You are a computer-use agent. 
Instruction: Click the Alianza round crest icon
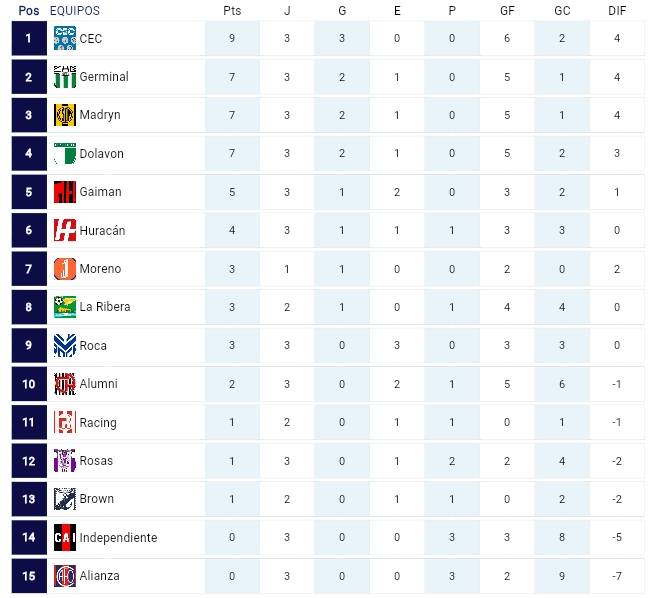point(65,576)
